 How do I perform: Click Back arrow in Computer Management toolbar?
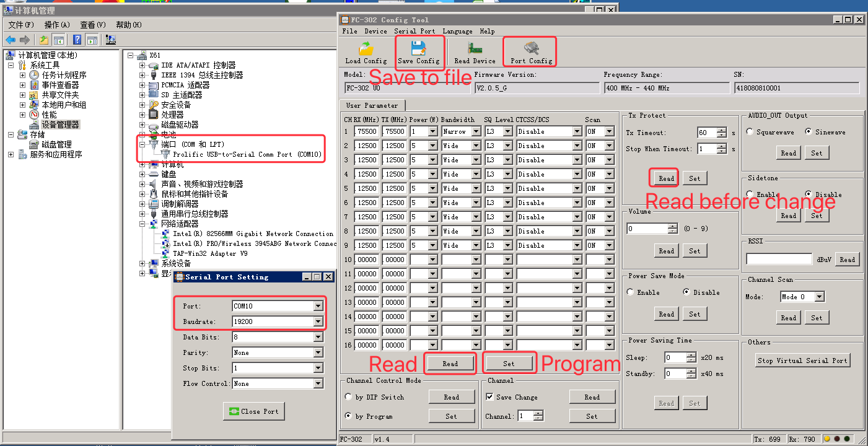pos(11,40)
